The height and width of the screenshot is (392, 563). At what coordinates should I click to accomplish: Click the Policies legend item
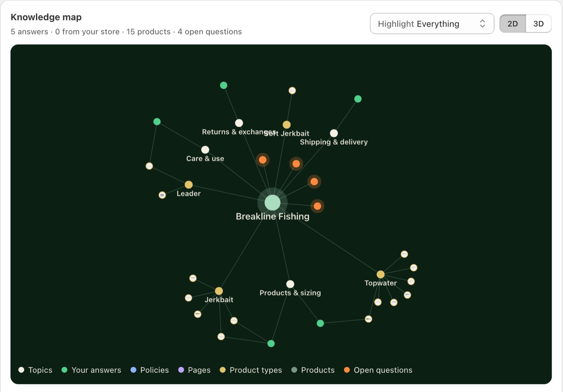tap(150, 370)
